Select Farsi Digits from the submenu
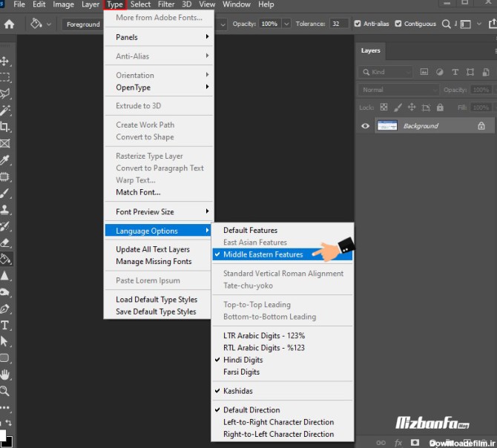Screen dimensions: 497x448 pyautogui.click(x=242, y=372)
